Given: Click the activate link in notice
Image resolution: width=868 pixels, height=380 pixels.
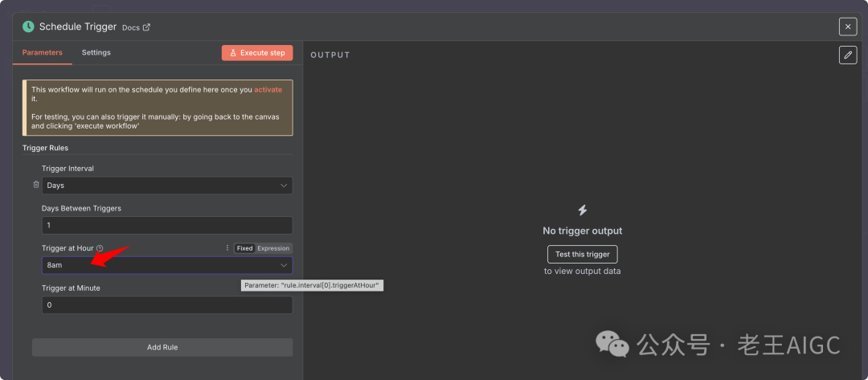Looking at the screenshot, I should (268, 89).
